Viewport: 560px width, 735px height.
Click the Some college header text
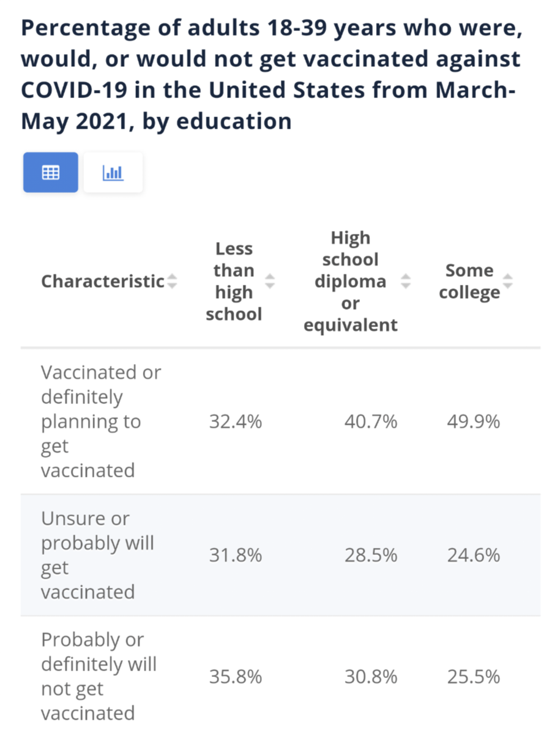[469, 282]
